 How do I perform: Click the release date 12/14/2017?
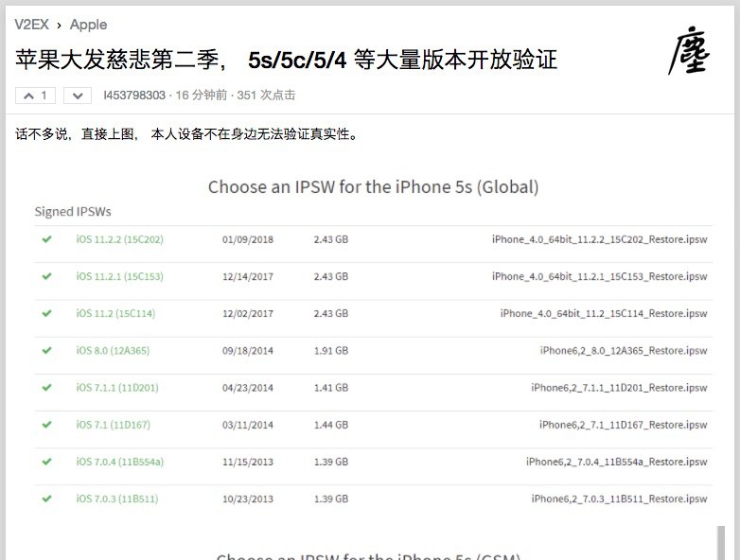click(248, 276)
